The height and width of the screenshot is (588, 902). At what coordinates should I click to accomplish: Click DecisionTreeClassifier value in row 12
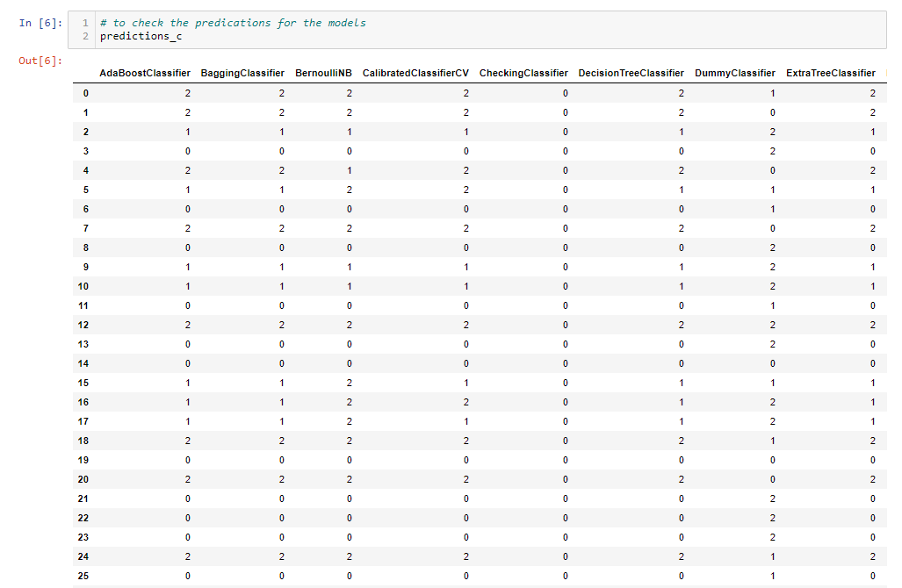pos(681,325)
